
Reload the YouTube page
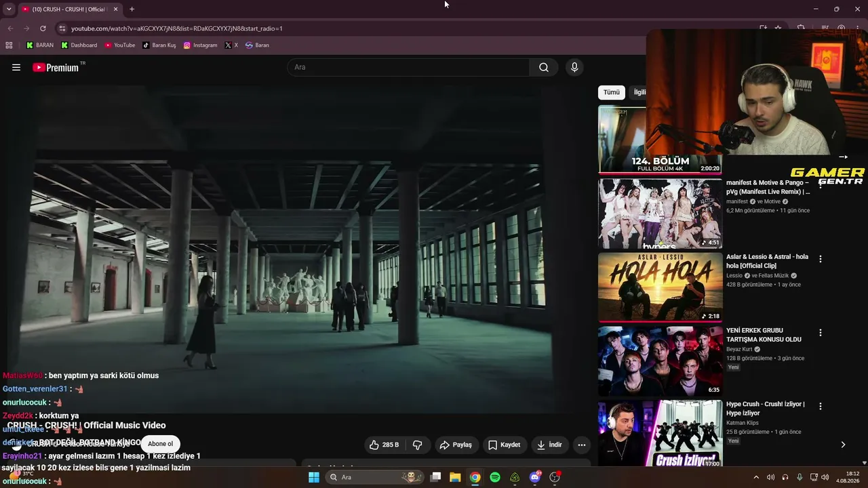tap(43, 28)
